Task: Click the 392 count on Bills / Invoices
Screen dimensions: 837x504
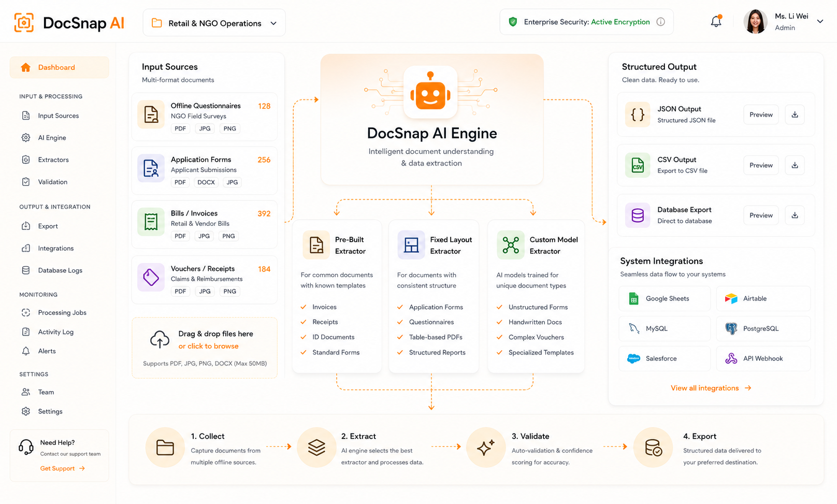Action: click(264, 213)
